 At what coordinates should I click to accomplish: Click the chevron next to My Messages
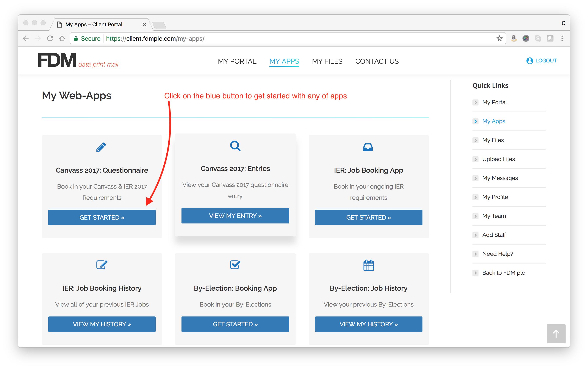click(x=475, y=178)
